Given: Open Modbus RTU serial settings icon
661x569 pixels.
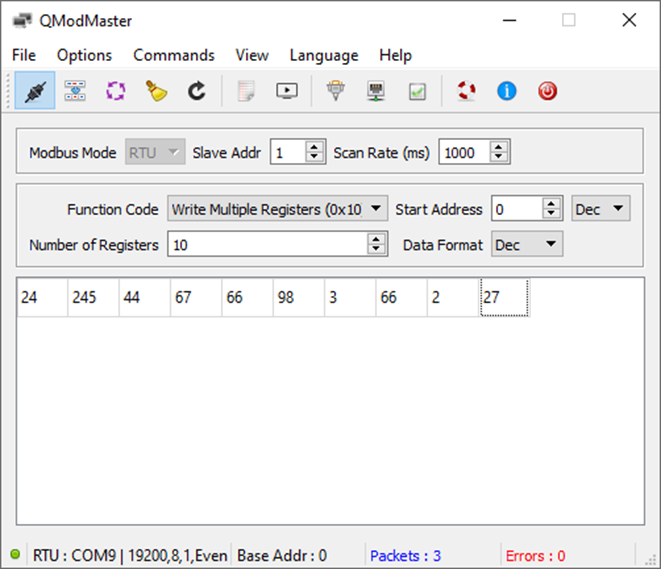Looking at the screenshot, I should point(336,91).
